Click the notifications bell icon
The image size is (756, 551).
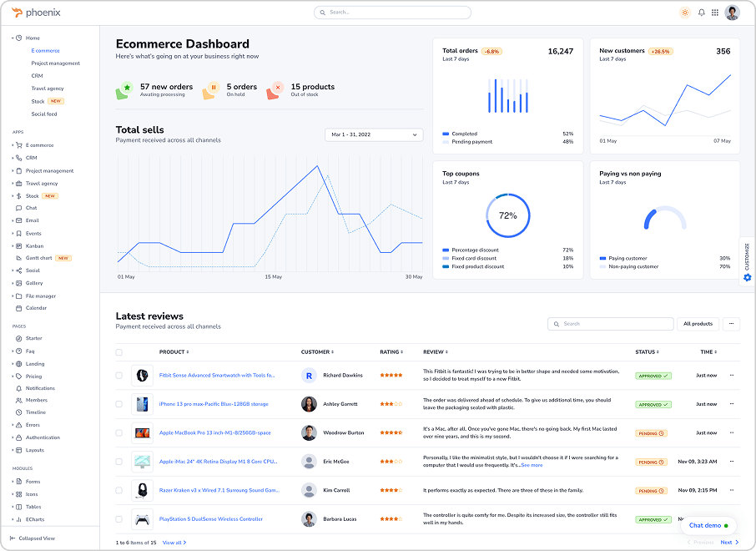tap(701, 13)
